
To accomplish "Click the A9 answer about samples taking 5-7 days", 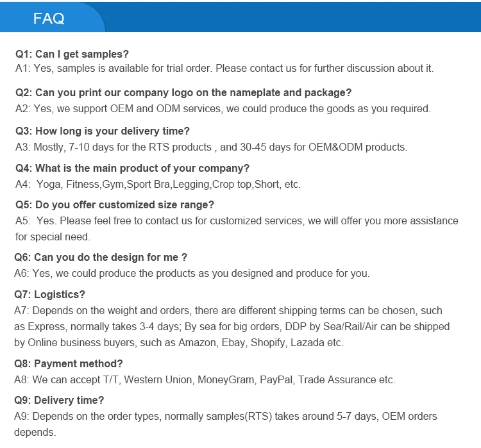I will [x=225, y=416].
